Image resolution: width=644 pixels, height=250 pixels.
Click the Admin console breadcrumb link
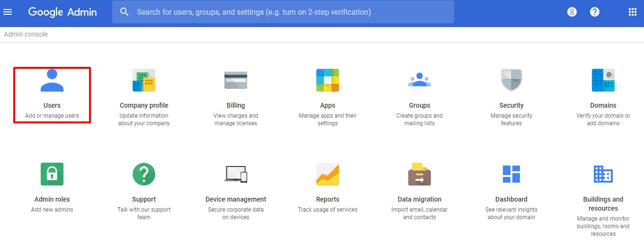[26, 34]
